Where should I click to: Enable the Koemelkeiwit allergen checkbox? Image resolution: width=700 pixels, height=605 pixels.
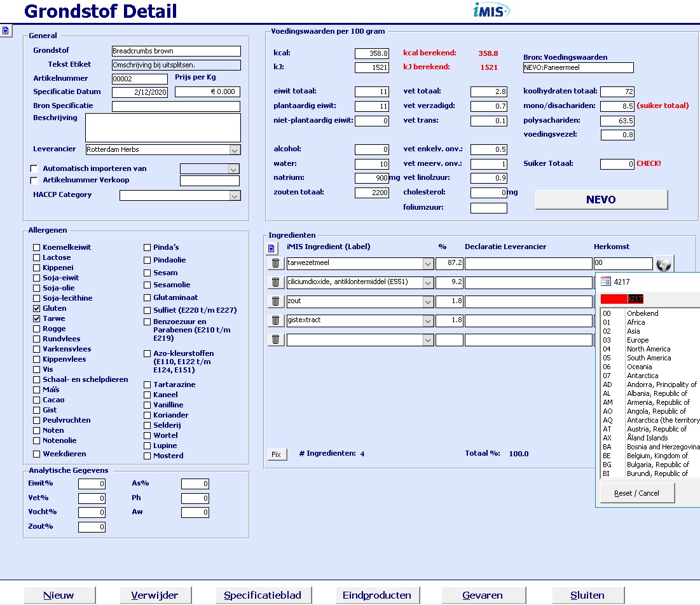37,247
